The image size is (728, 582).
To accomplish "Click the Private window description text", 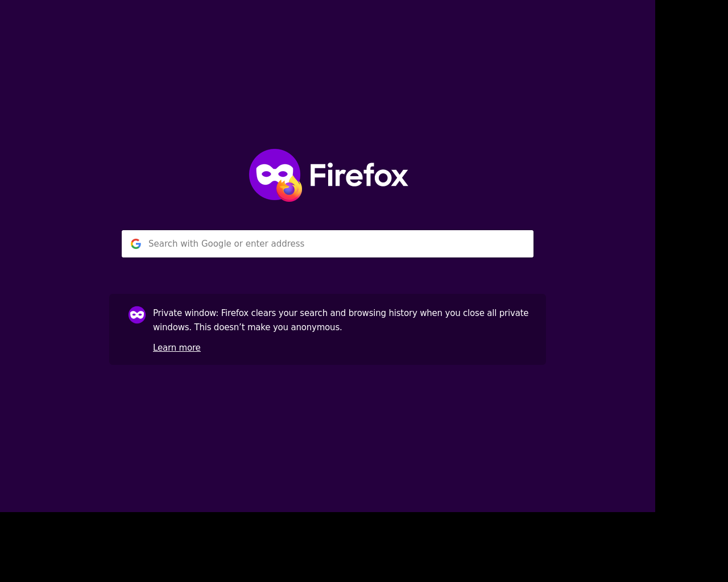I will coord(341,320).
